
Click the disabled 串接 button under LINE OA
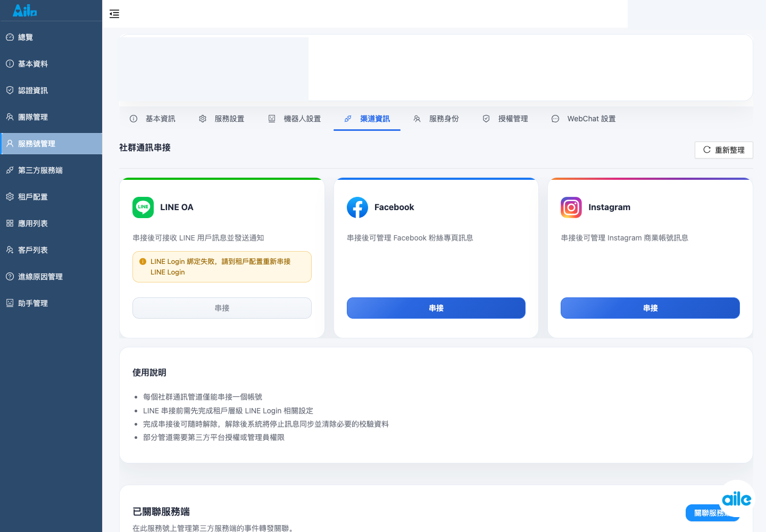(222, 308)
